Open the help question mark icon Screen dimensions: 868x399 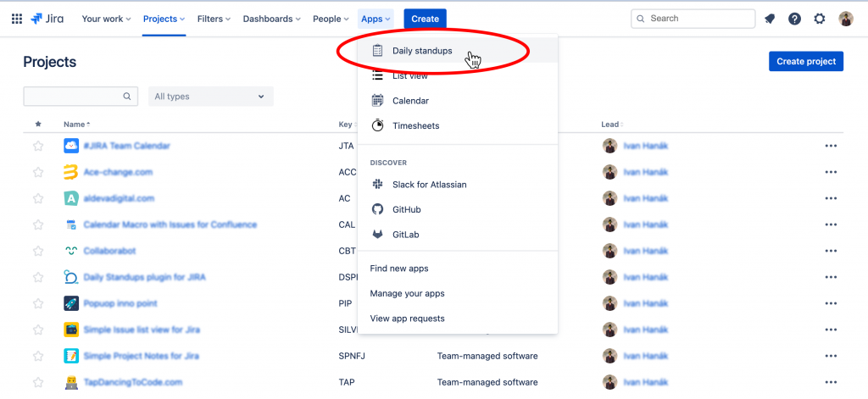click(794, 19)
